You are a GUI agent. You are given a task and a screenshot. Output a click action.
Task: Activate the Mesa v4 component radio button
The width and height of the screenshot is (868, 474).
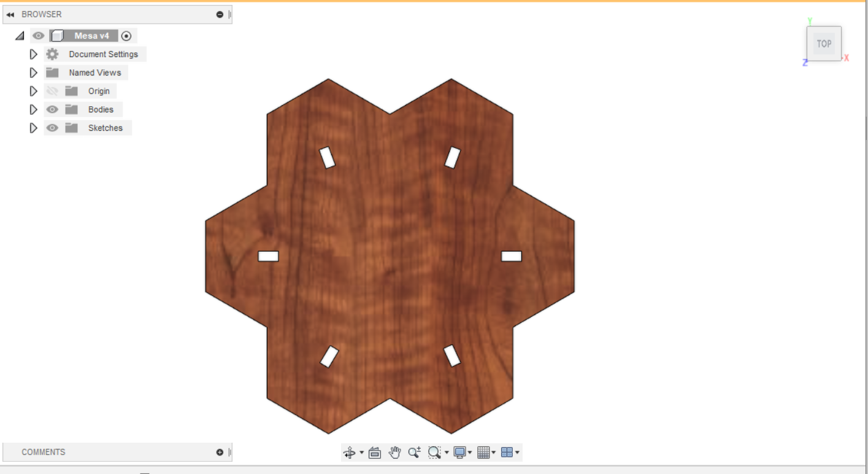tap(126, 36)
